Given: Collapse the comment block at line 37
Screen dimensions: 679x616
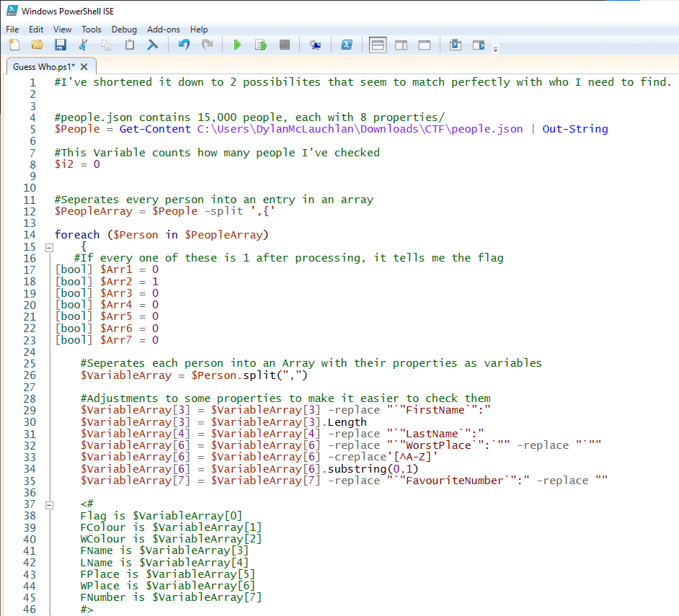Looking at the screenshot, I should click(49, 505).
